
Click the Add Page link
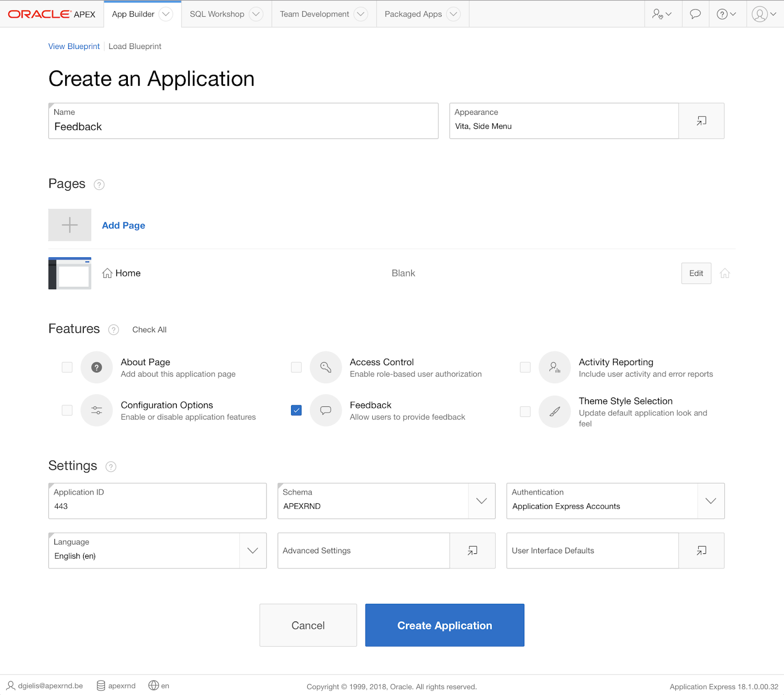pyautogui.click(x=123, y=225)
